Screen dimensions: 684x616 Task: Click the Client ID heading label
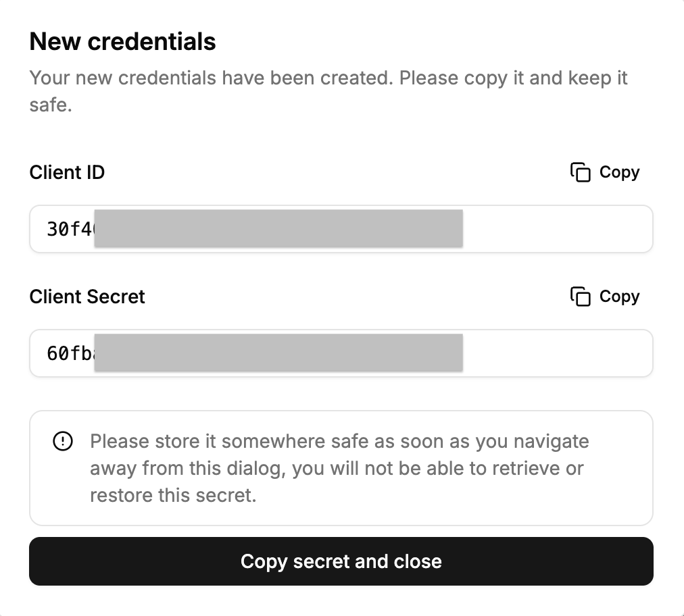[x=67, y=172]
